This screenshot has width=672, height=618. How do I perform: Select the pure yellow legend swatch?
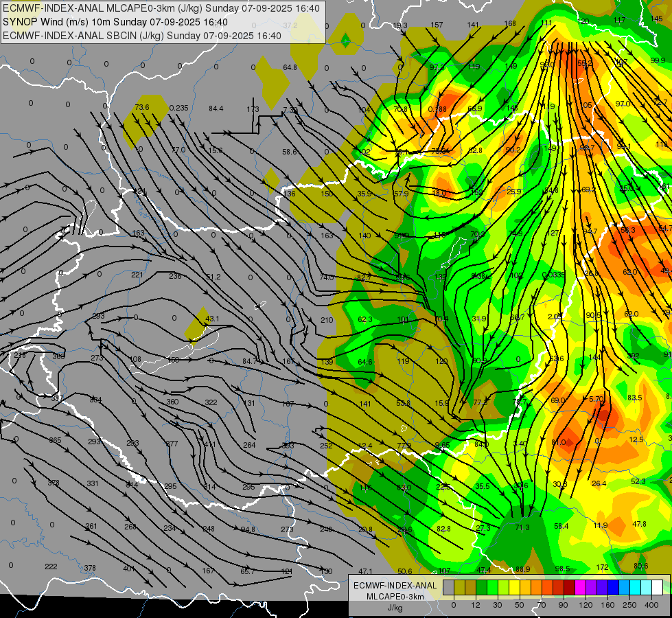tap(515, 587)
